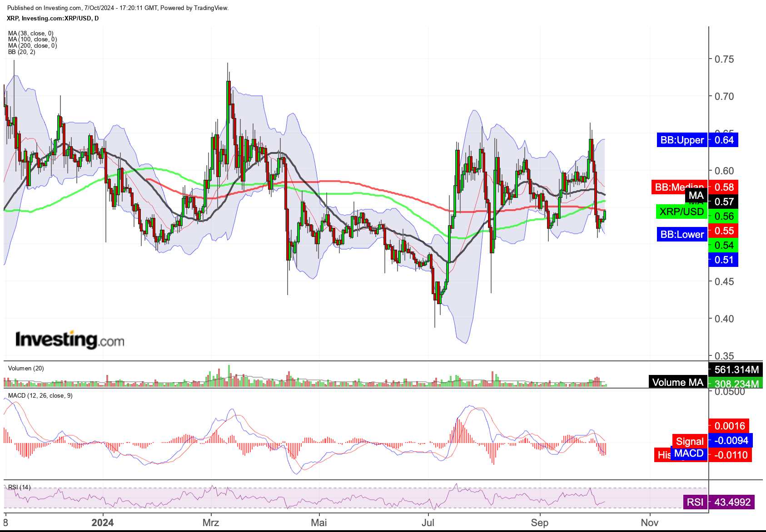Click the 2024 time axis label
The width and height of the screenshot is (766, 532).
click(x=103, y=522)
